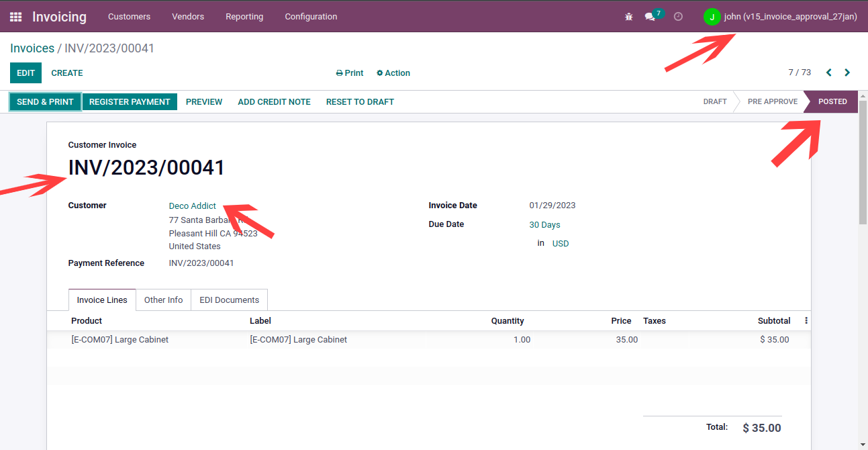Click invoice date 01/29/2023
The width and height of the screenshot is (868, 450).
pyautogui.click(x=552, y=206)
